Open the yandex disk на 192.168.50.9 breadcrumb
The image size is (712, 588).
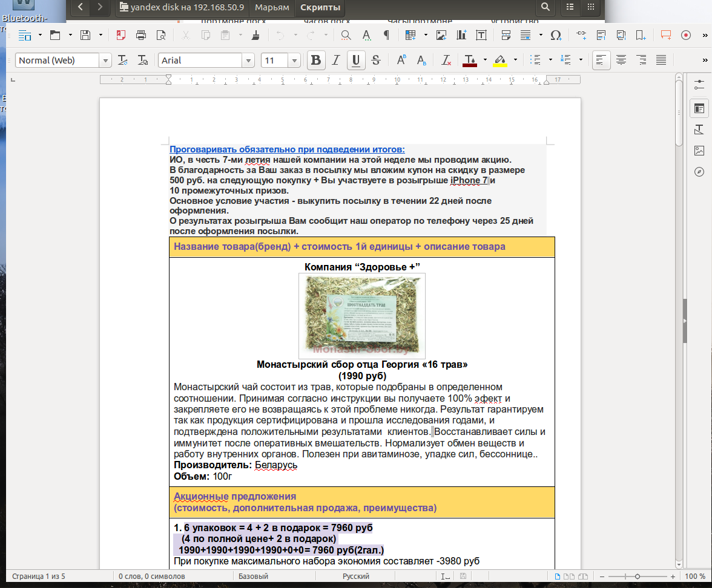[x=182, y=7]
